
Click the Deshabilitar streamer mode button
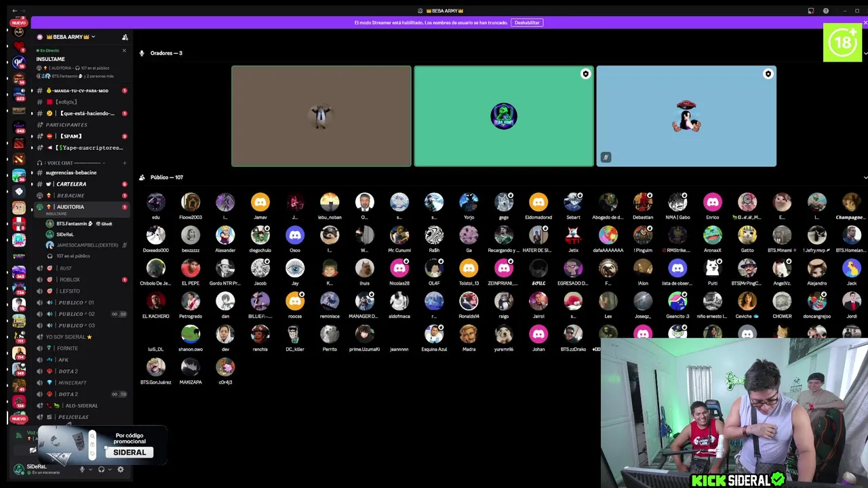coord(527,22)
